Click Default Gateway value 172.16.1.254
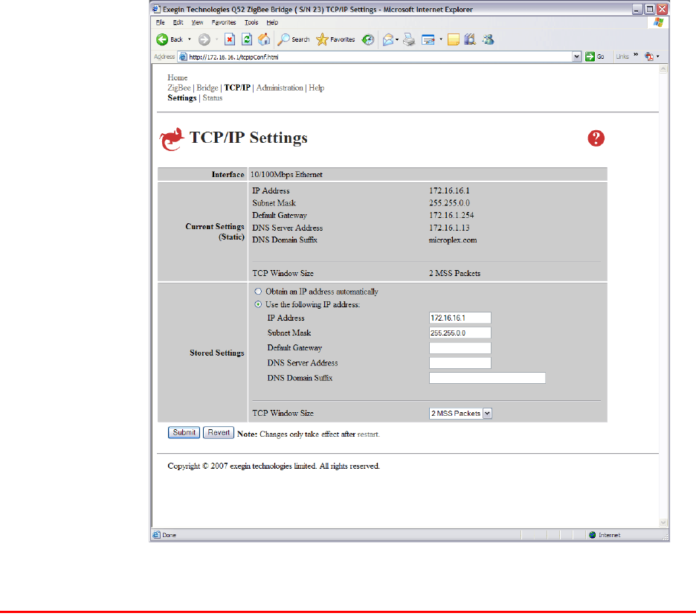This screenshot has height=616, width=696. click(451, 216)
